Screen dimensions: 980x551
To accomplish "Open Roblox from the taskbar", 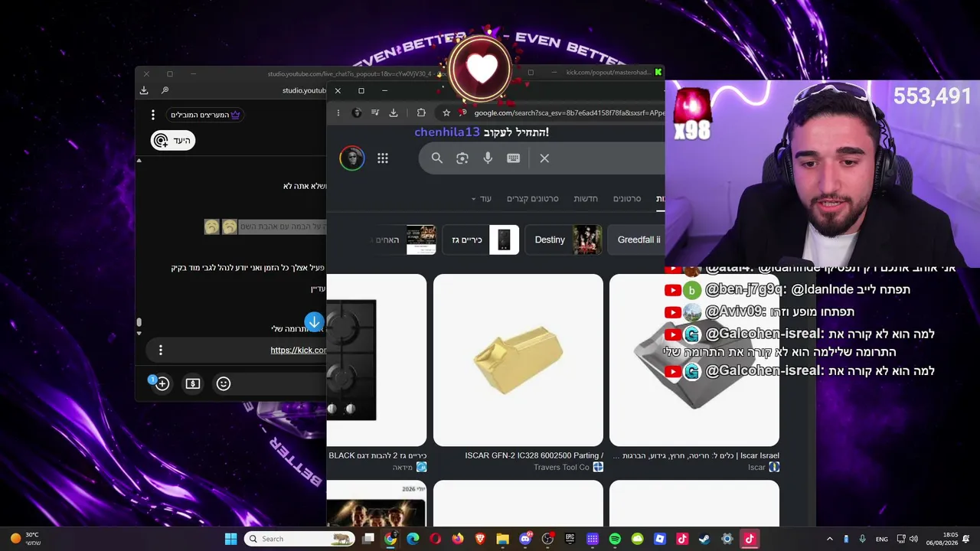I will pyautogui.click(x=660, y=539).
